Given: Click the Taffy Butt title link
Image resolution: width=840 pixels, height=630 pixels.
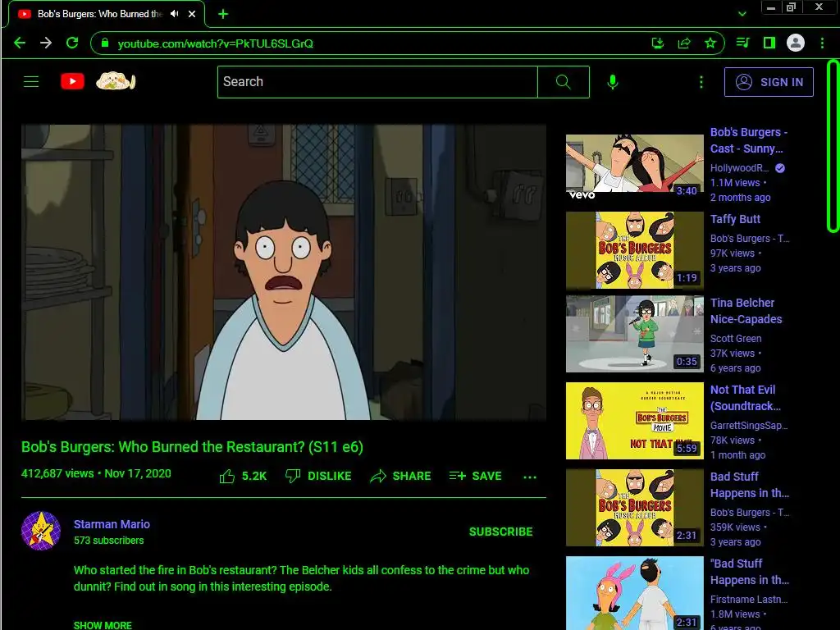Looking at the screenshot, I should (735, 218).
